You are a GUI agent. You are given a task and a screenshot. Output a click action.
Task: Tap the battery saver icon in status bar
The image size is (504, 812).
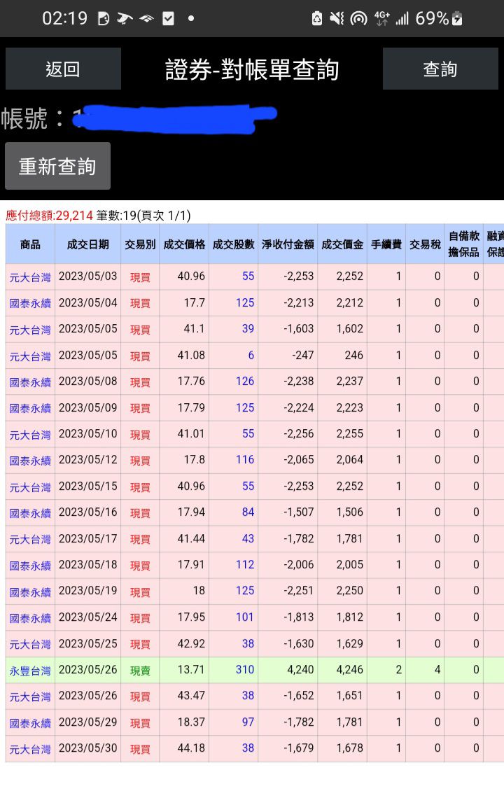pyautogui.click(x=317, y=19)
